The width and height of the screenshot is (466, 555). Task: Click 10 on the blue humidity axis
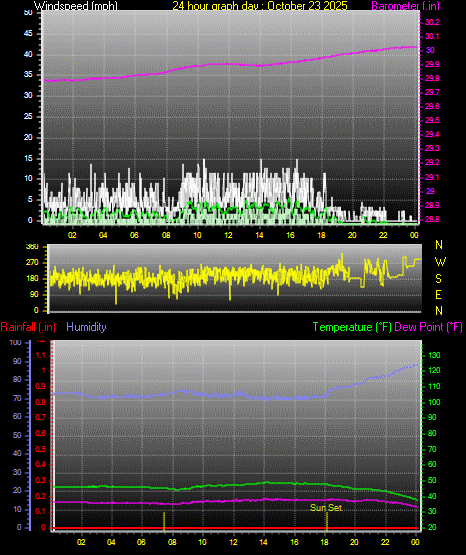[17, 509]
